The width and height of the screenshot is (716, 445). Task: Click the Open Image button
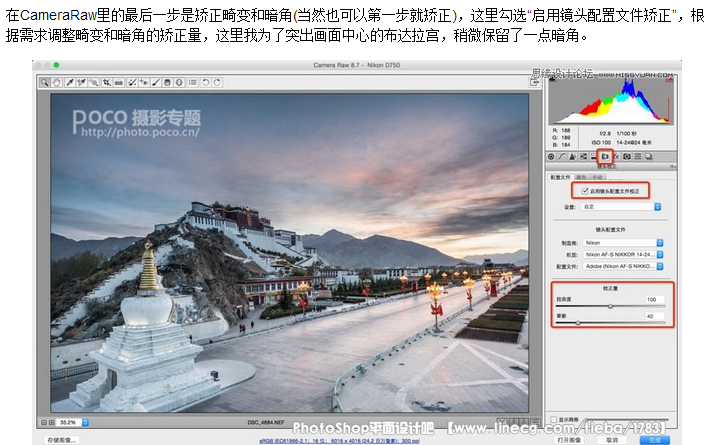569,440
